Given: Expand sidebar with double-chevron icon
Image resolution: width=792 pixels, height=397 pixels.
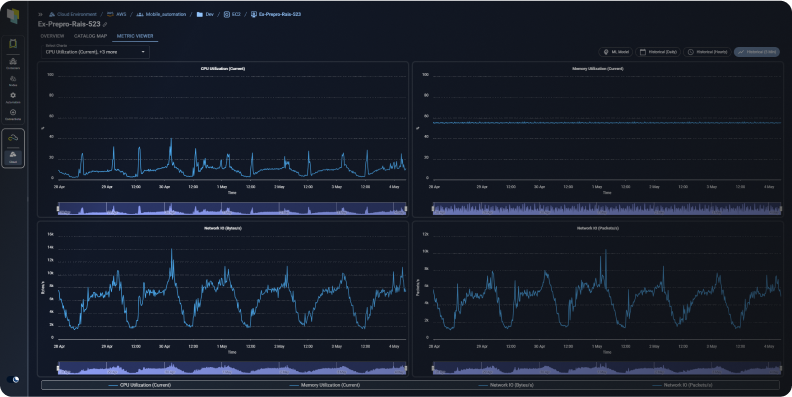Looking at the screenshot, I should point(40,14).
